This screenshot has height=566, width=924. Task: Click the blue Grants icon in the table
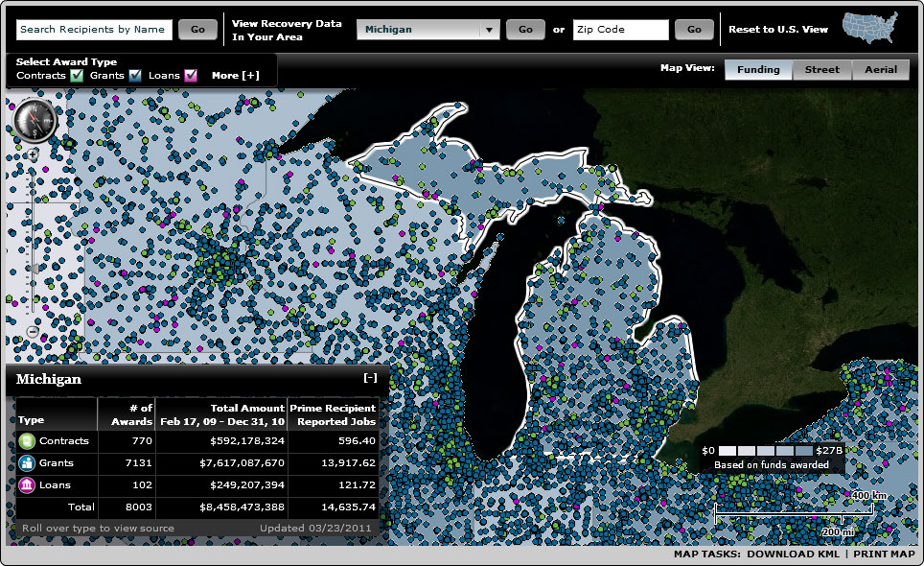(27, 463)
